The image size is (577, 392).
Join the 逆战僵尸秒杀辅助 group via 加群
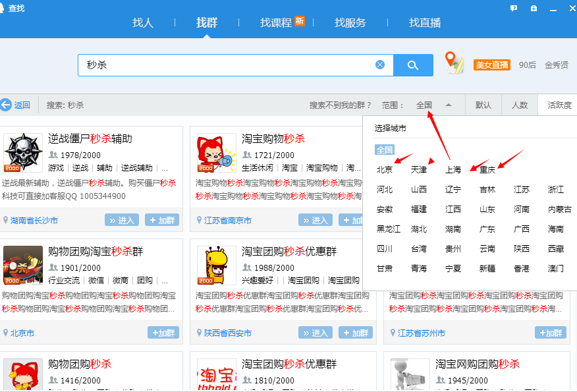[x=162, y=220]
